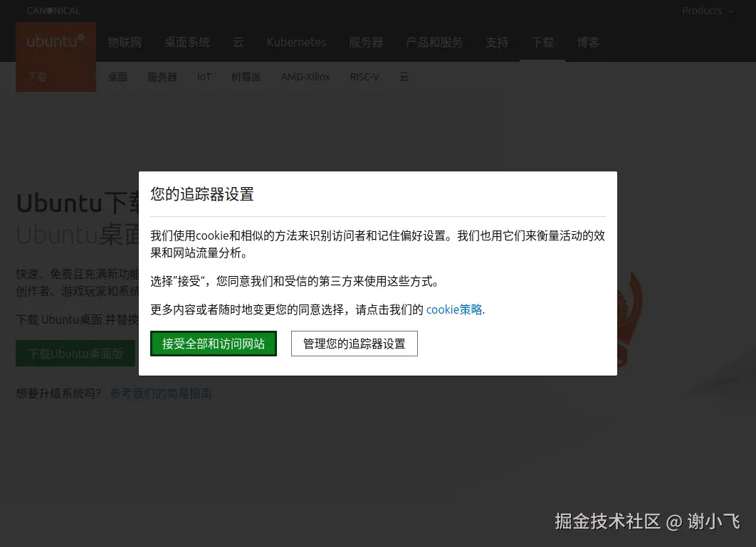Open the 支持 menu entry
The height and width of the screenshot is (547, 756).
tap(497, 42)
